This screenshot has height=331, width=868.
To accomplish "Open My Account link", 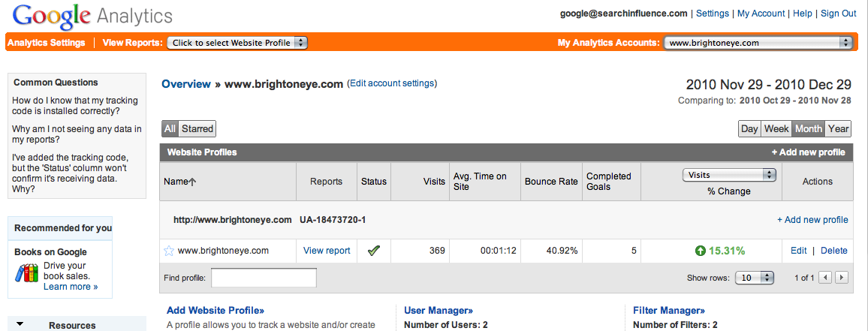I will (761, 14).
